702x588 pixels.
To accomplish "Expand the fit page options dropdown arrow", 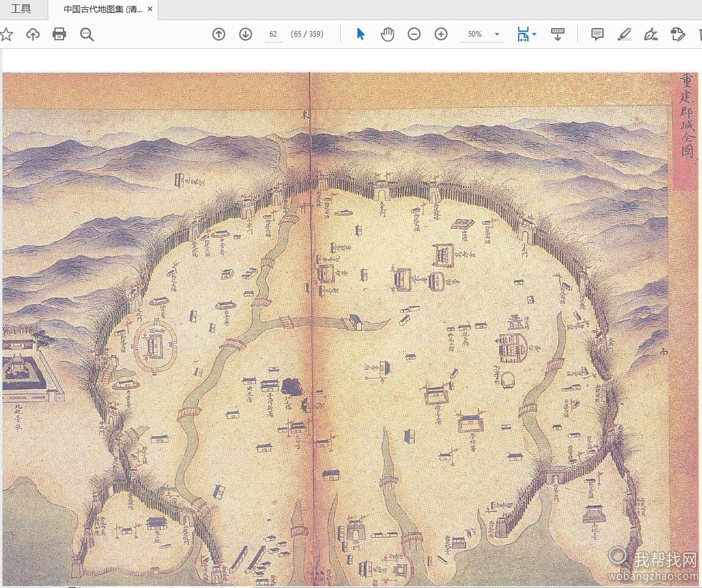I will pyautogui.click(x=535, y=34).
